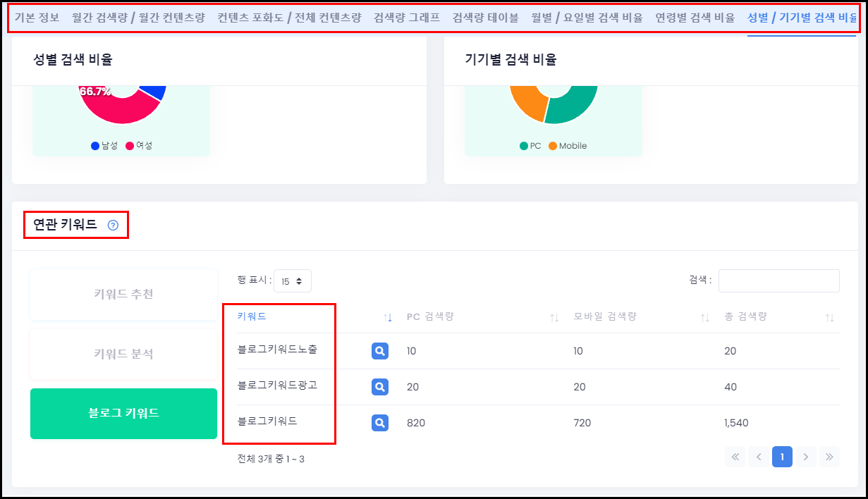
Task: Click the search magnifier icon beside 블로그키워드
Action: click(380, 422)
